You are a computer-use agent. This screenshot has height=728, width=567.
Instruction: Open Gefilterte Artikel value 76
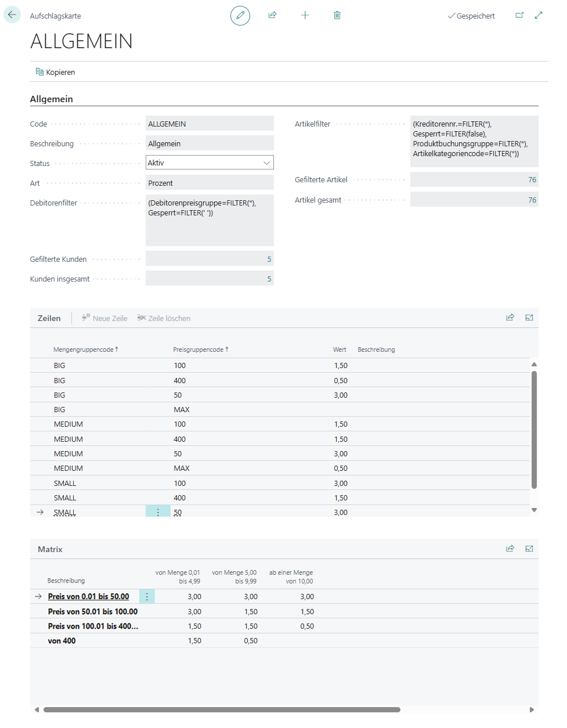(532, 180)
